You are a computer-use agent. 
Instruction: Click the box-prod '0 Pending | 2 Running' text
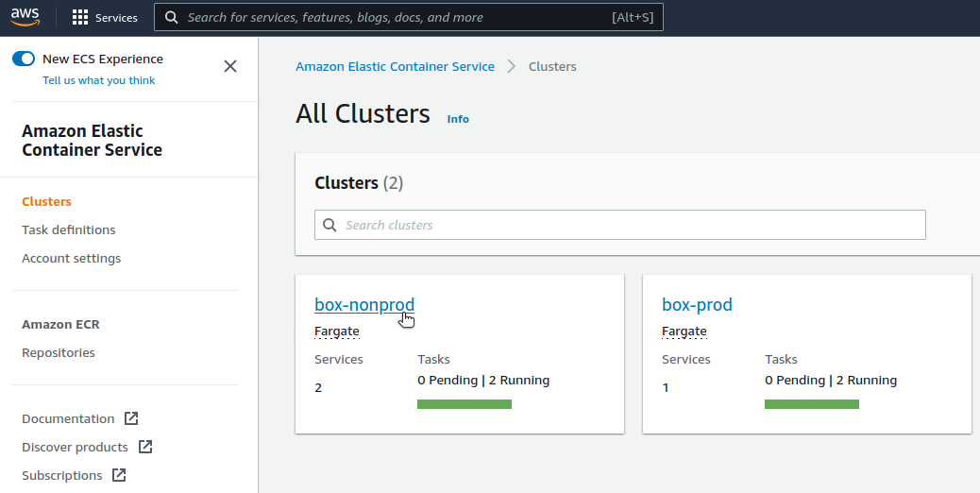point(831,380)
